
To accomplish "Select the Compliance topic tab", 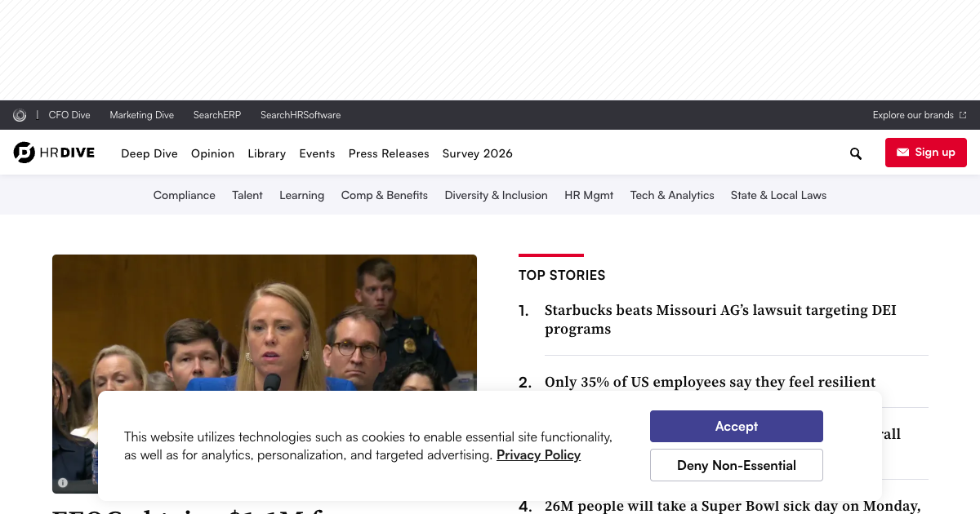I will (185, 195).
